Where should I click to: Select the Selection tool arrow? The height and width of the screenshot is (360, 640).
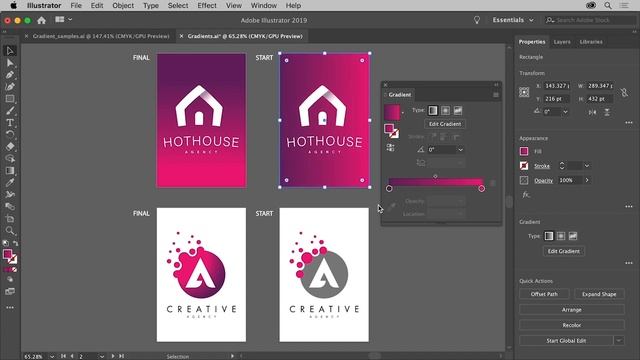[x=10, y=51]
